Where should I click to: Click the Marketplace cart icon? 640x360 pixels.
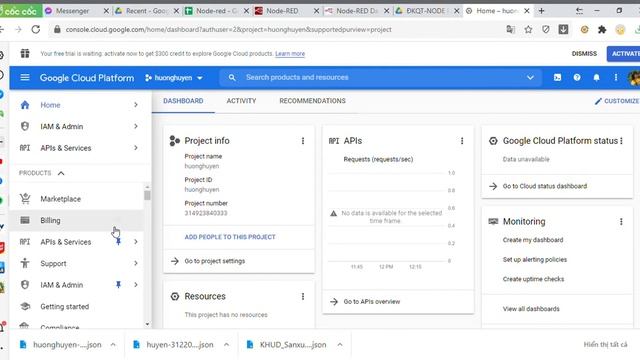25,199
